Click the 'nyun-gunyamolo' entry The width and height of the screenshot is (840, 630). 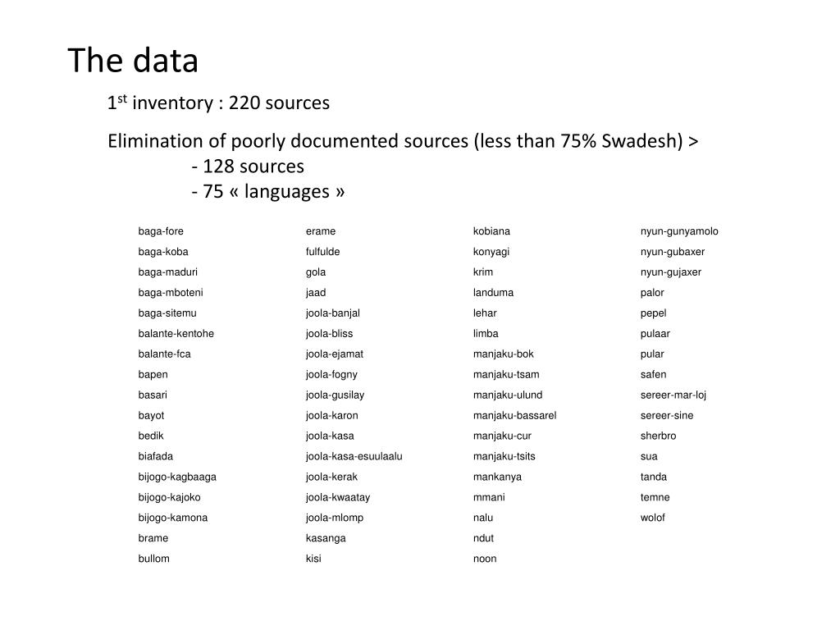[x=679, y=231]
